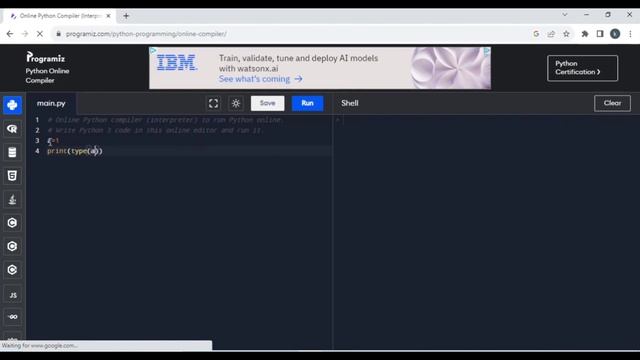
Task: Select the Go compiler icon
Action: [12, 317]
